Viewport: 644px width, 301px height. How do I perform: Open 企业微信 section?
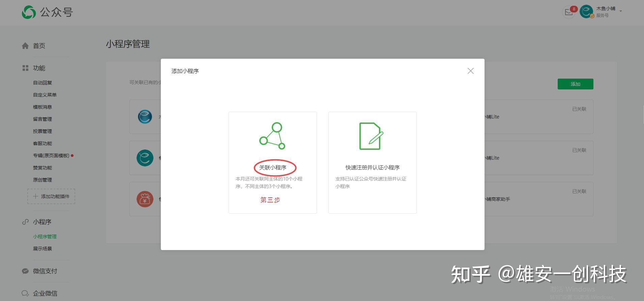45,293
